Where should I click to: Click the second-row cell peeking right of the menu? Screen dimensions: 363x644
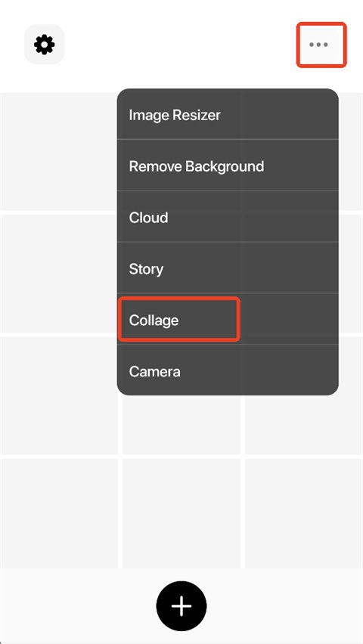(x=351, y=273)
